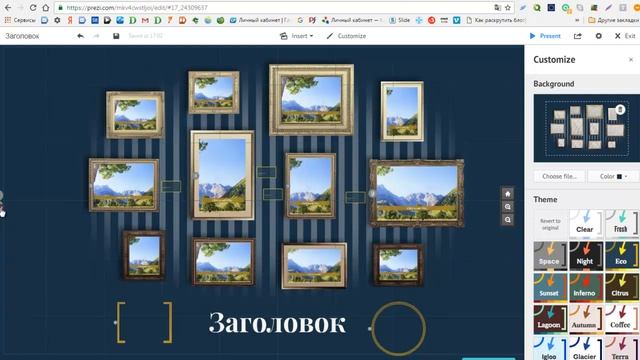Apply the Citrus theme
640x360 pixels.
(622, 288)
